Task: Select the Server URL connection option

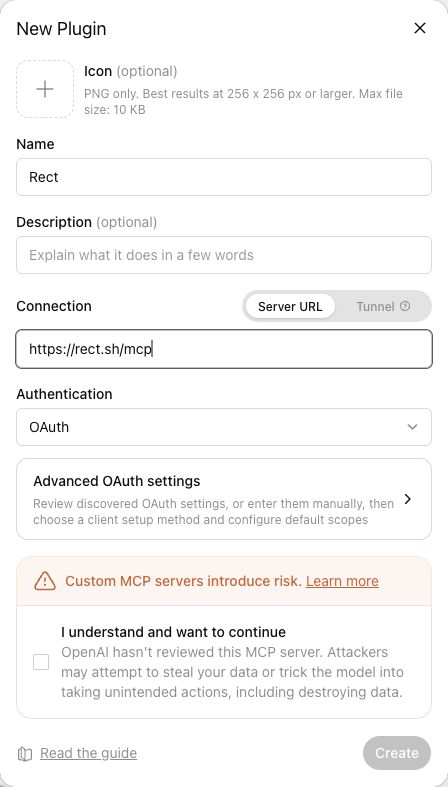Action: (290, 306)
